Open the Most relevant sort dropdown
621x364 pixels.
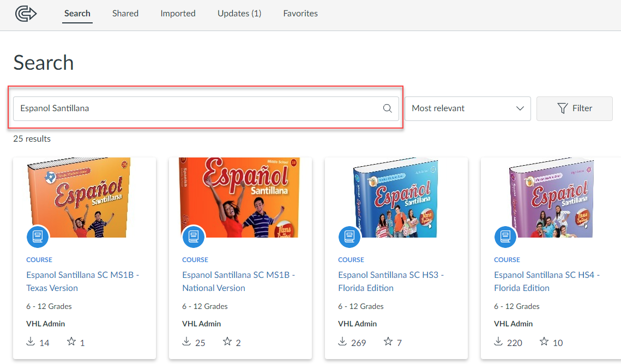tap(467, 108)
